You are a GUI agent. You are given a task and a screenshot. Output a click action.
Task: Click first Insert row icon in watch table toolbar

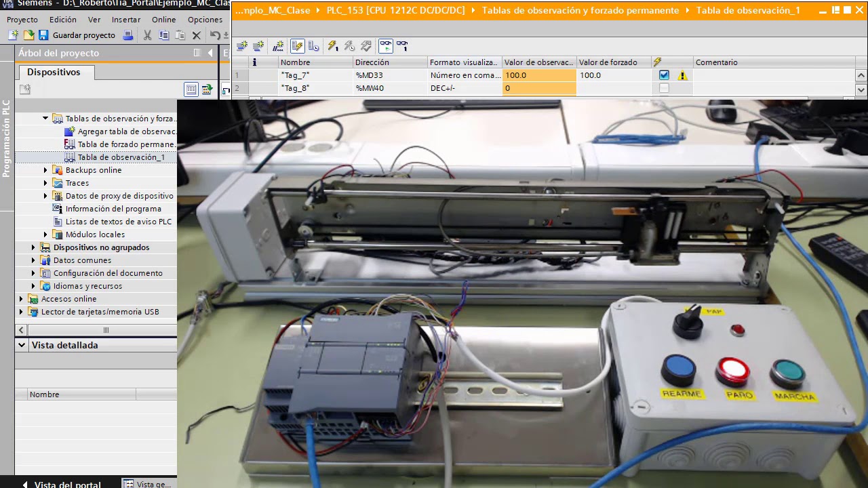pyautogui.click(x=242, y=46)
